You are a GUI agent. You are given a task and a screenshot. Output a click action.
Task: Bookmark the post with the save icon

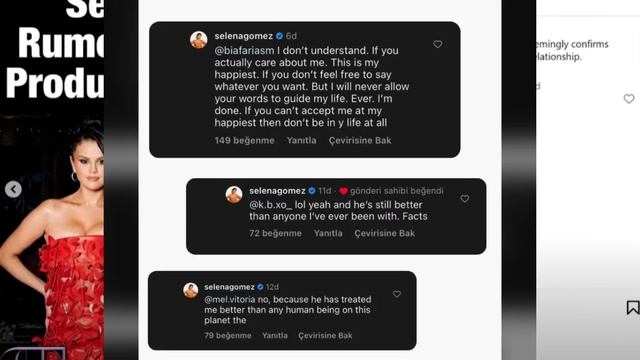633,307
